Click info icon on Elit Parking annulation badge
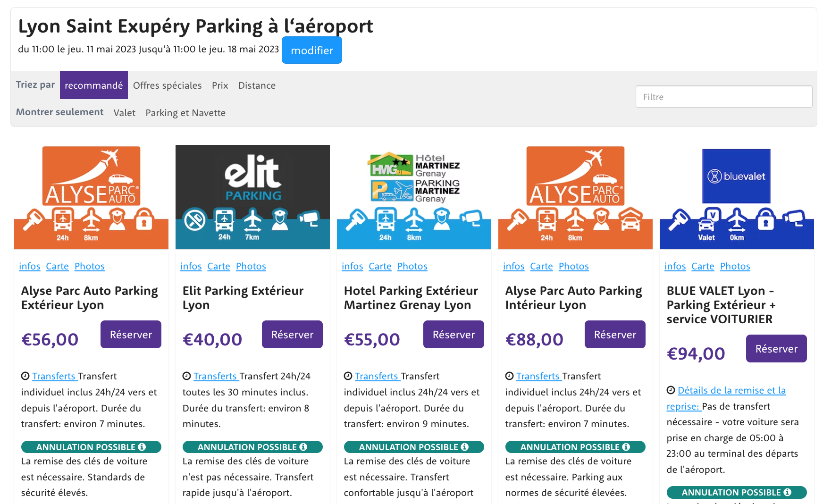The height and width of the screenshot is (504, 823). tap(303, 447)
